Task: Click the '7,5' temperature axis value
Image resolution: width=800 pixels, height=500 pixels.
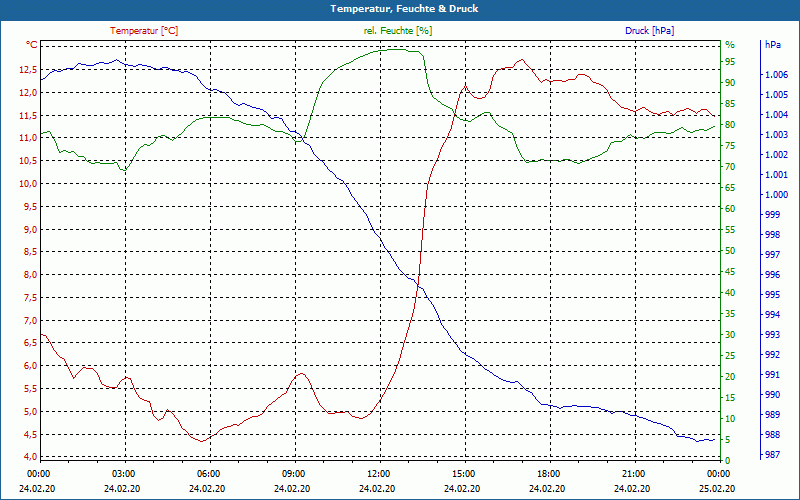Action: pos(31,297)
